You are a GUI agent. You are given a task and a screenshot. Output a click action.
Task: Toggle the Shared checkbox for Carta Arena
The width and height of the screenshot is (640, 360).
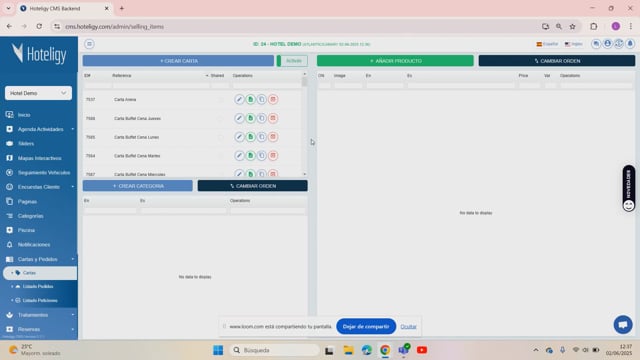pos(220,100)
